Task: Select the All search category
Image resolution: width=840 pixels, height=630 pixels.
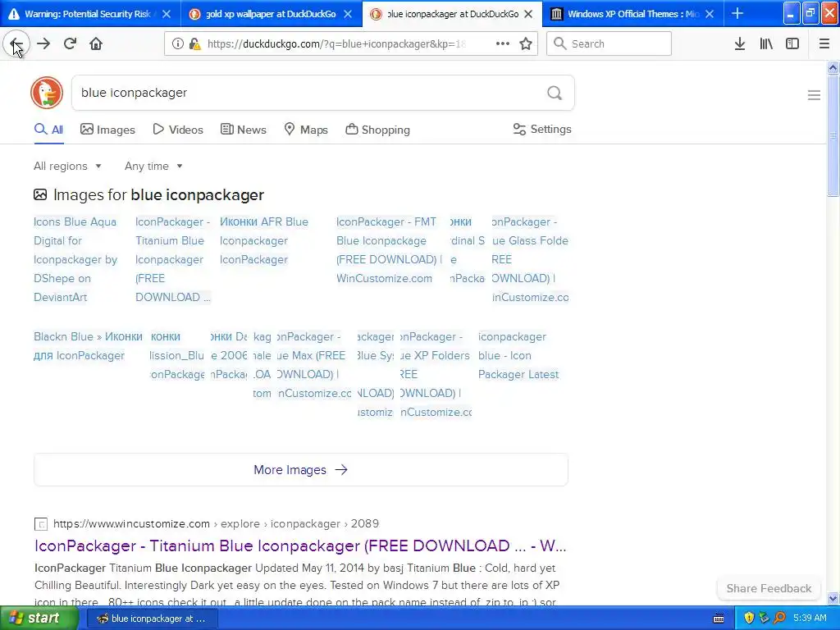Action: tap(48, 130)
